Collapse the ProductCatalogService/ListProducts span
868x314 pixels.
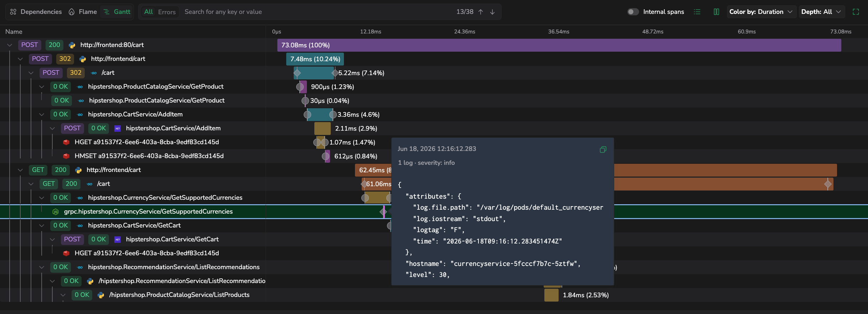(x=63, y=295)
